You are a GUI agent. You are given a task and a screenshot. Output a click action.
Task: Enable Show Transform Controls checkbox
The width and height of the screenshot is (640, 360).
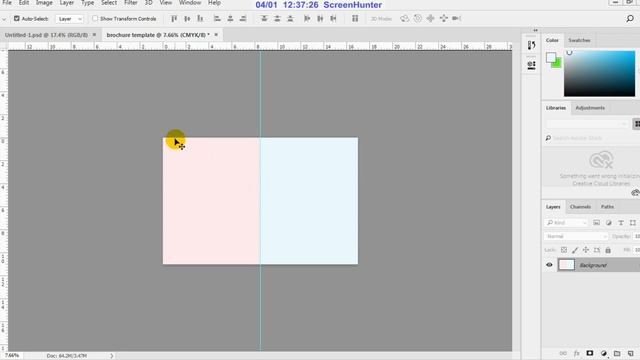(95, 18)
